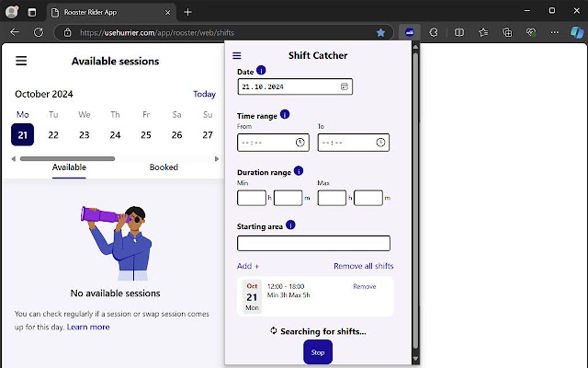Image resolution: width=588 pixels, height=368 pixels.
Task: Click Remove all shifts
Action: coord(363,266)
